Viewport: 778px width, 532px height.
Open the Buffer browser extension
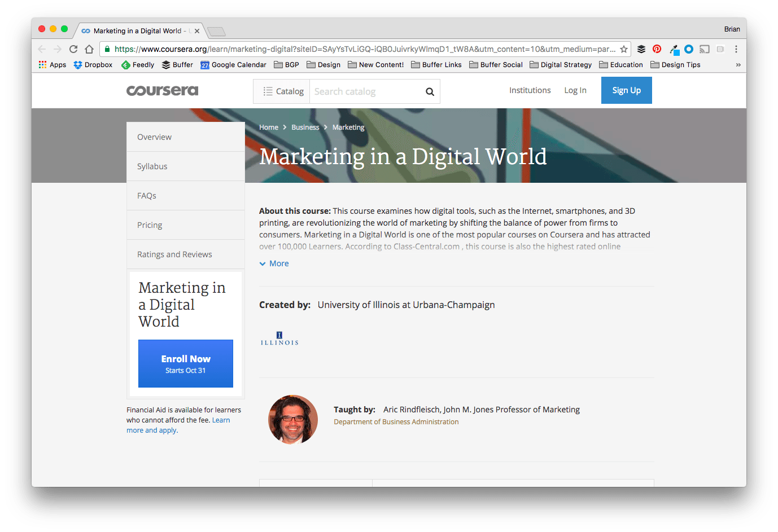click(641, 49)
